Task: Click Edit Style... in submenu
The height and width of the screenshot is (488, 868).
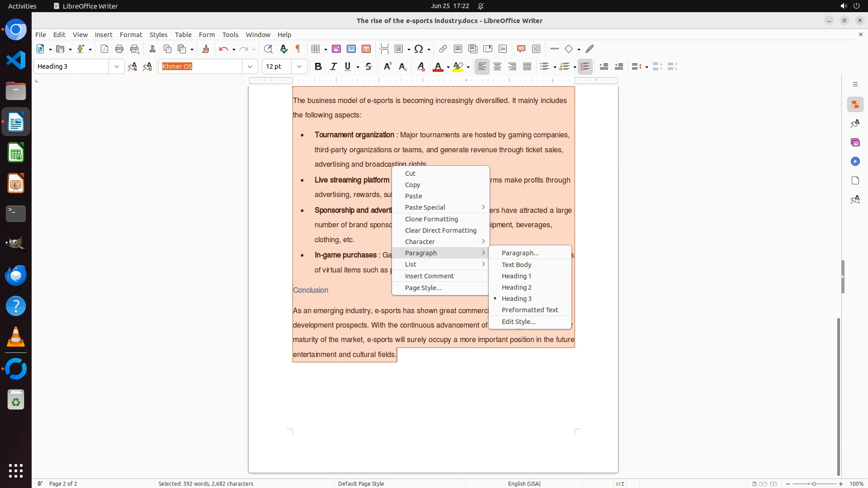Action: click(x=518, y=322)
